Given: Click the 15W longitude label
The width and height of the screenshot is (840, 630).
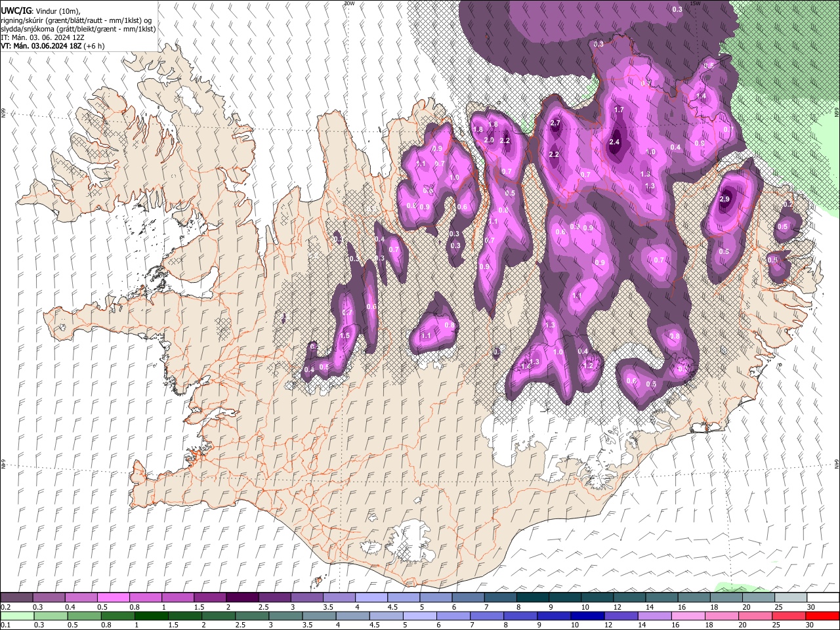Looking at the screenshot, I should (696, 3).
